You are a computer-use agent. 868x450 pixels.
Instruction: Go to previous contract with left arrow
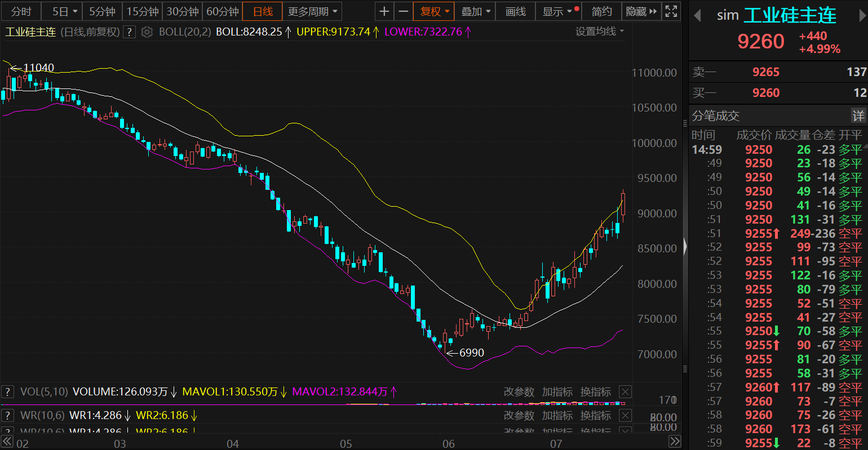[697, 16]
